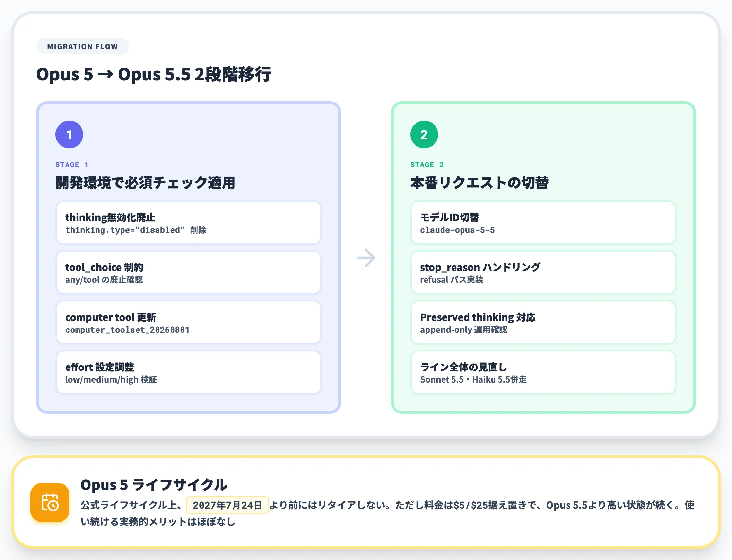Click the text computer_toolset_20260801
Viewport: 732px width, 560px height.
pos(127,330)
